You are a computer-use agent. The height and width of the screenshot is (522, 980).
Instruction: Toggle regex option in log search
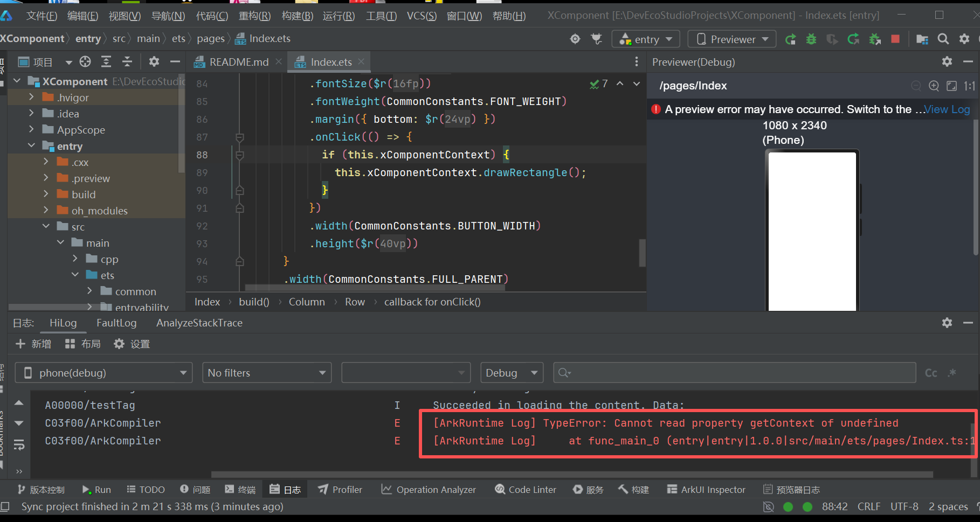point(952,373)
